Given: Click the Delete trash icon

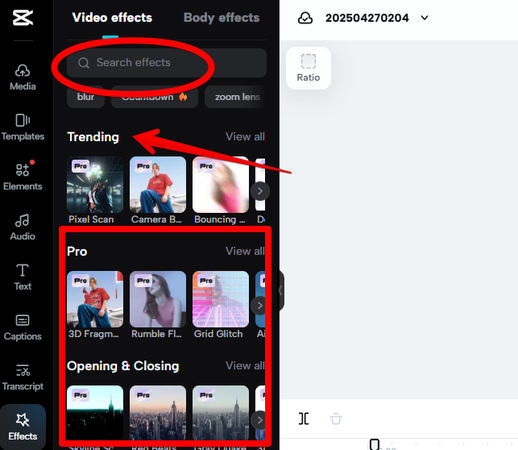Looking at the screenshot, I should [336, 419].
